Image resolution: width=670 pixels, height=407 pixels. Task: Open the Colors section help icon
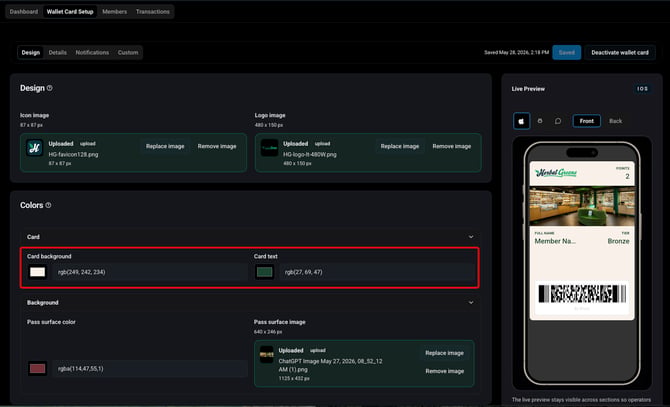[48, 205]
